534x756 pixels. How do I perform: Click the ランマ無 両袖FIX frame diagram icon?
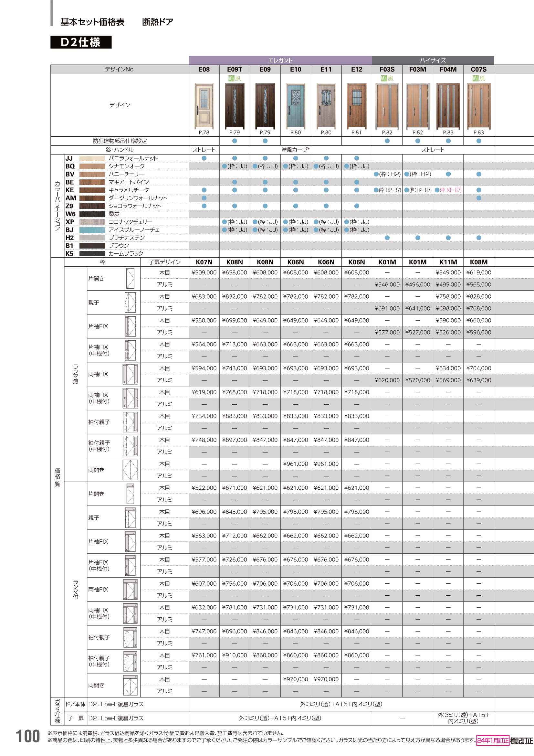(x=130, y=374)
